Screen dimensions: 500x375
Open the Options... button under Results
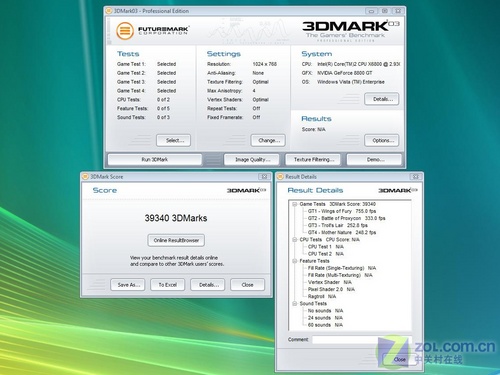point(382,140)
